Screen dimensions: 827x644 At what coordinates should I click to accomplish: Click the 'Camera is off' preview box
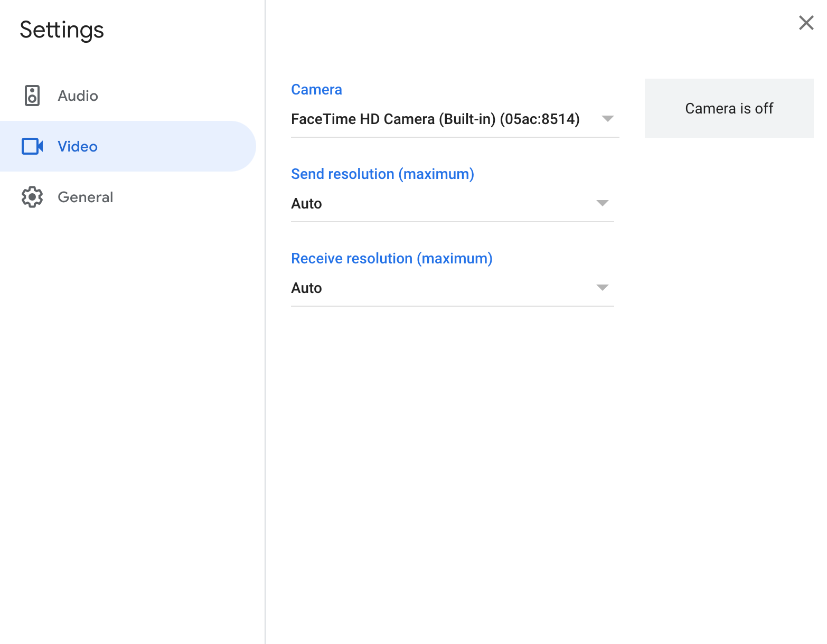(x=729, y=108)
